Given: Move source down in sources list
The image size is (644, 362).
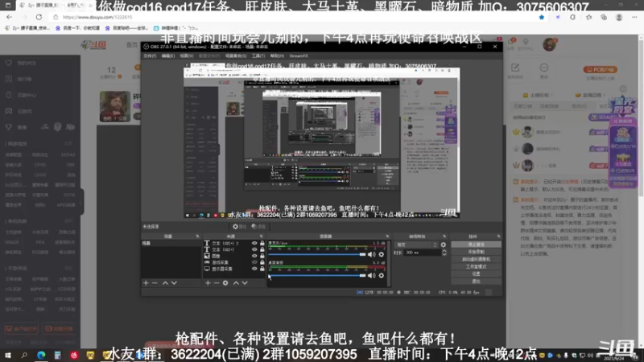Looking at the screenshot, I should point(245,283).
